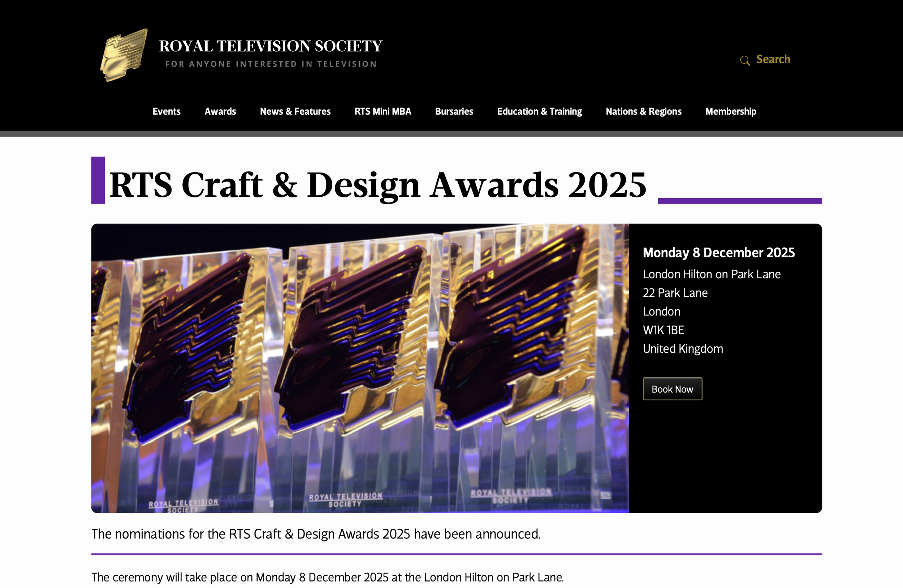Image resolution: width=903 pixels, height=588 pixels.
Task: Click the Royal Television Society title
Action: pyautogui.click(x=270, y=46)
